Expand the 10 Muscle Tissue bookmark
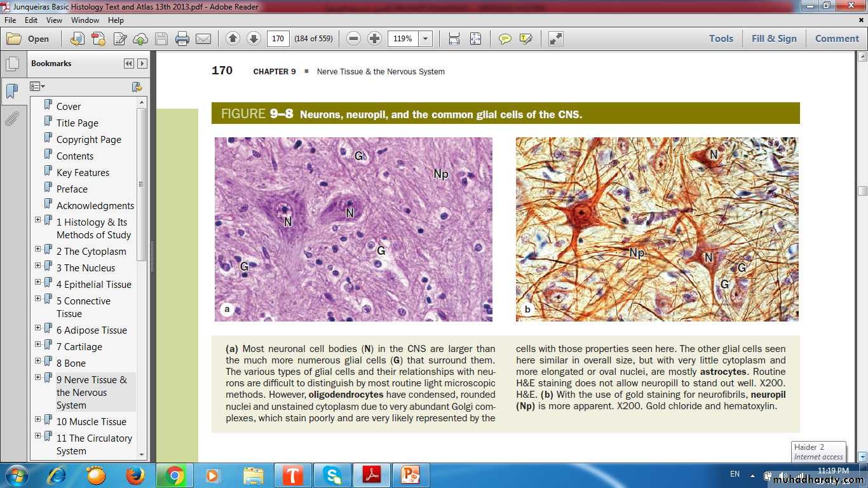The height and width of the screenshot is (488, 868). (37, 419)
